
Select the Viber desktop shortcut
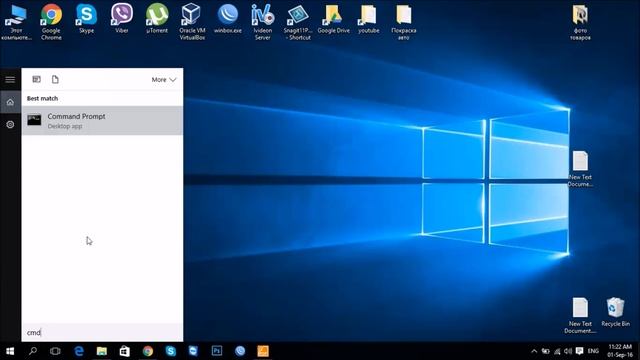(x=122, y=19)
